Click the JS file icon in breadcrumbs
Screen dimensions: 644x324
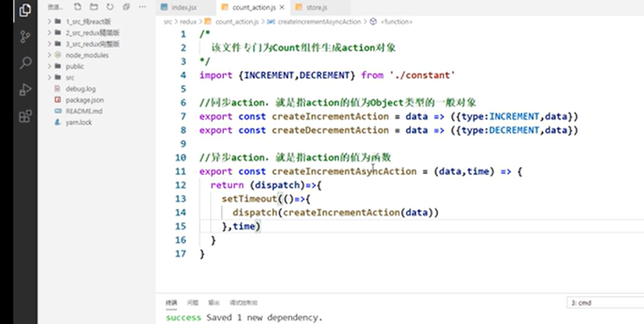pyautogui.click(x=208, y=22)
